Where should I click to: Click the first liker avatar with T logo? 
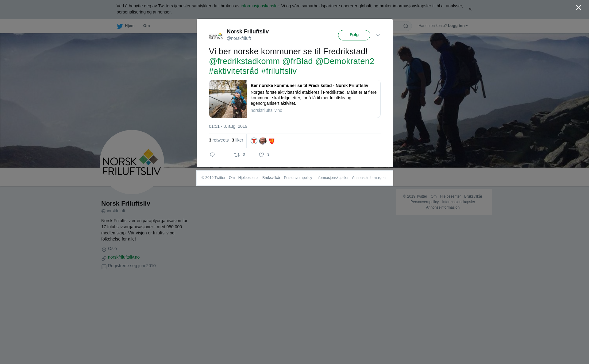pyautogui.click(x=254, y=141)
